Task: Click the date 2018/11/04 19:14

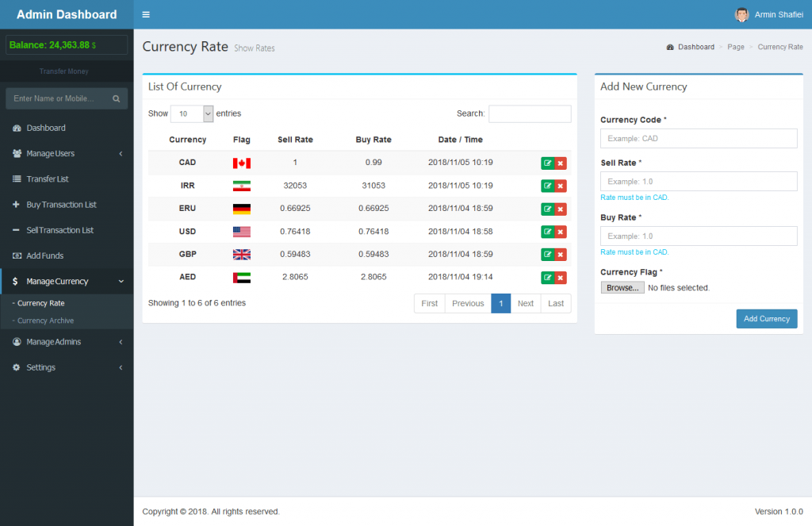Action: pos(461,277)
